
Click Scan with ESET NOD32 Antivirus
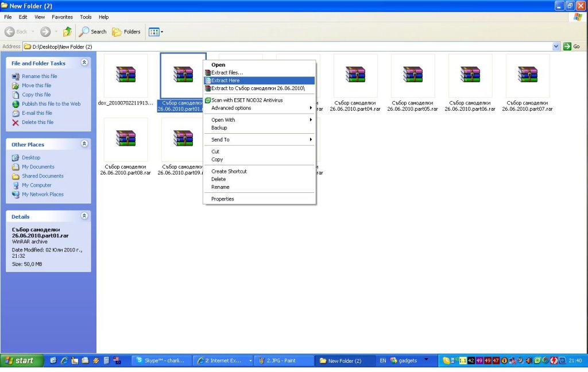point(247,100)
